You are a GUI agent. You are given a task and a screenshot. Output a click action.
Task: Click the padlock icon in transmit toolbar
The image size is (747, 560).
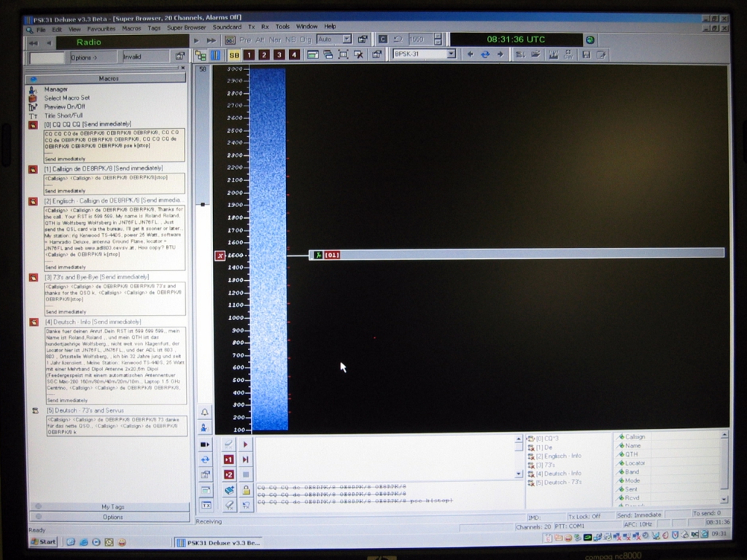point(246,490)
